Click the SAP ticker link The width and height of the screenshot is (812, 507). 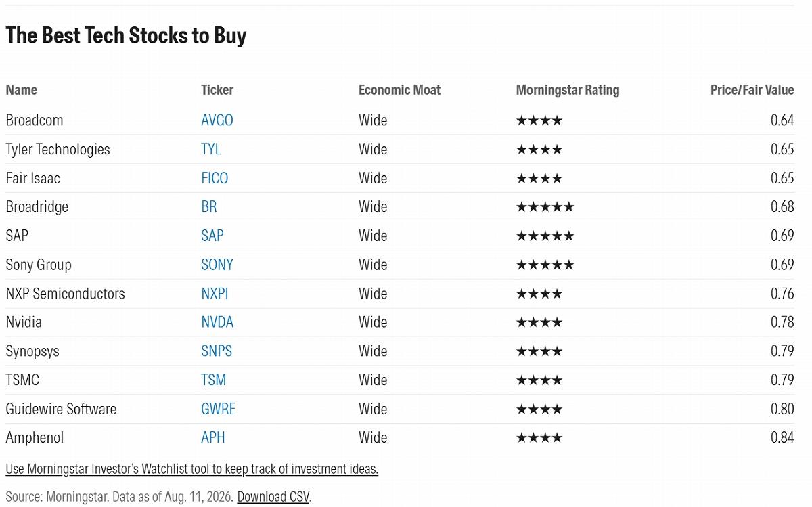[212, 236]
